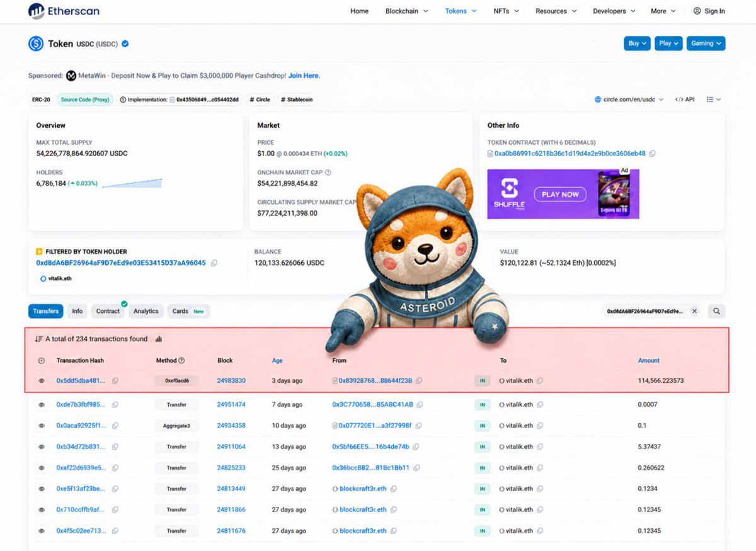Click the Amount column header
Screen dimensions: 756x551
tap(649, 360)
